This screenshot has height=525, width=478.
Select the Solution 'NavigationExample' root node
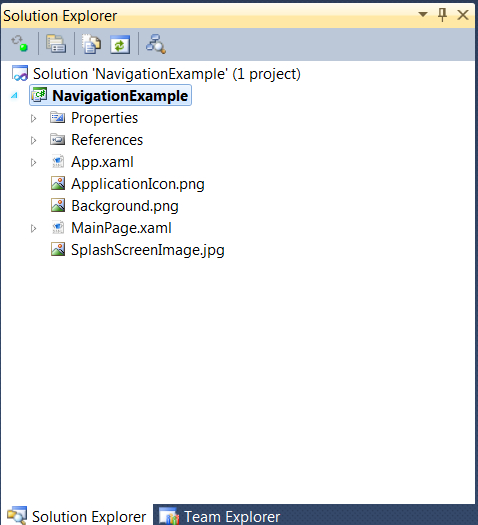point(167,74)
